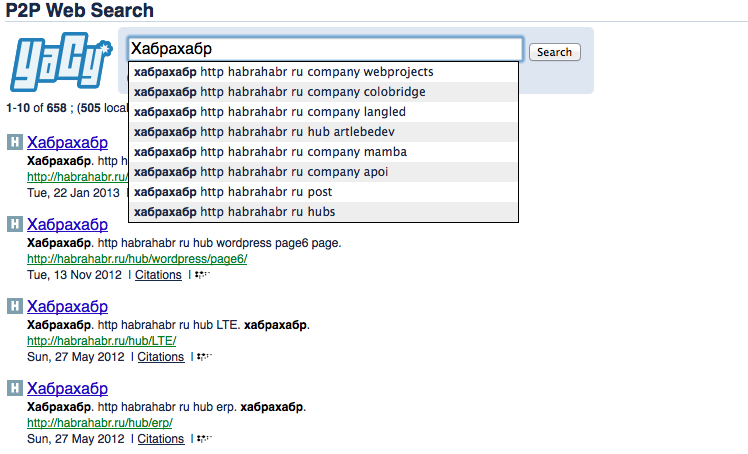Select suggestion ending with company apoi
Viewport: 748px width, 454px height.
click(323, 172)
